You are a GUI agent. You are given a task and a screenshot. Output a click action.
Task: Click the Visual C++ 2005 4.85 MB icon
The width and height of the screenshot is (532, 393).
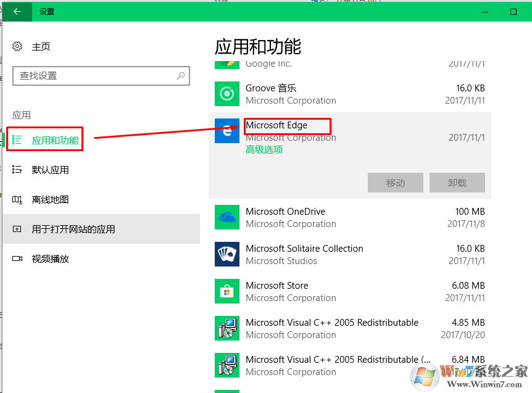227,328
